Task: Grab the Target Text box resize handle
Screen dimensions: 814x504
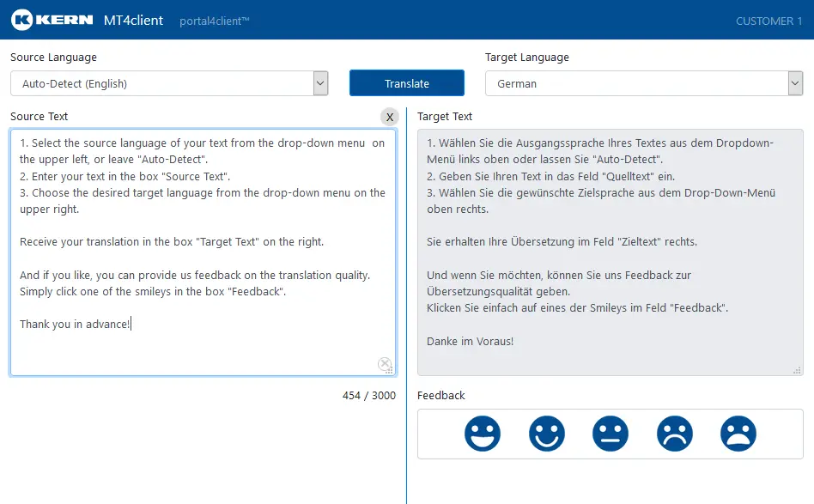Action: pos(799,371)
